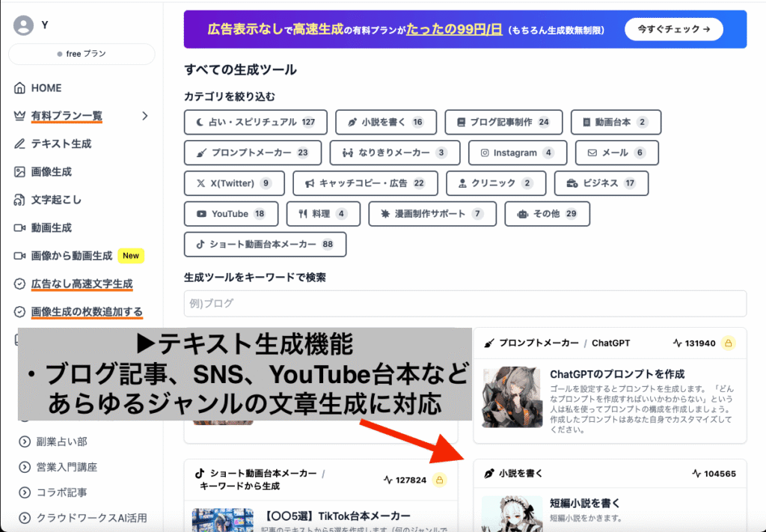Open the free プラン badge
Screen dimensions: 766x532
pos(82,54)
